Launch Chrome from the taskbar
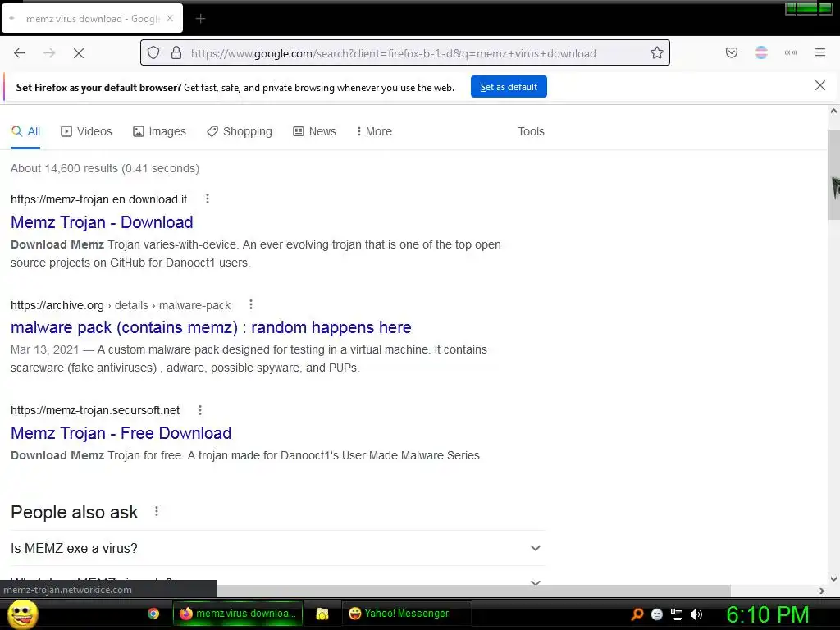This screenshot has height=630, width=840. click(x=153, y=614)
